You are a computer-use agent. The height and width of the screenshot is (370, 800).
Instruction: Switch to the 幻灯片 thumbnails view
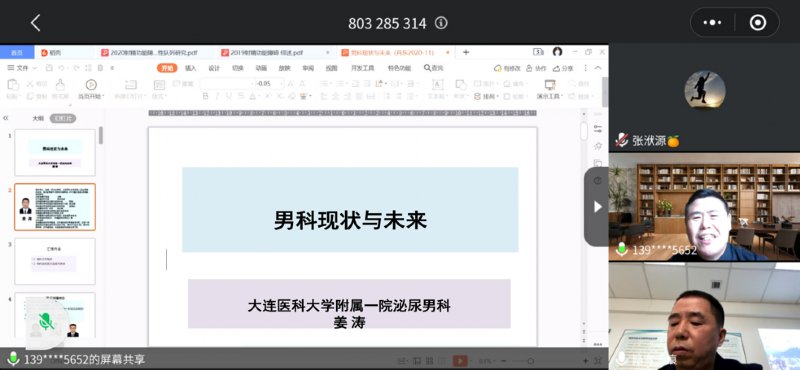click(x=63, y=118)
